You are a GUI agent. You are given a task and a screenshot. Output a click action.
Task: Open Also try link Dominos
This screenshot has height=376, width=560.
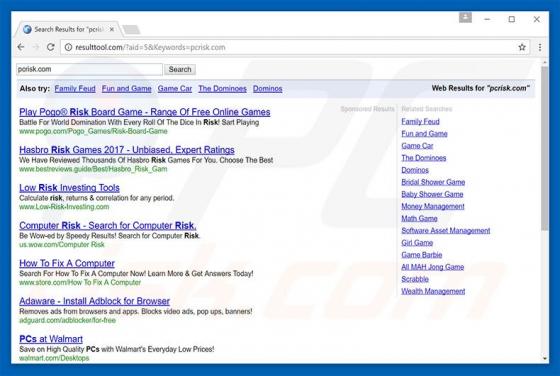click(268, 89)
